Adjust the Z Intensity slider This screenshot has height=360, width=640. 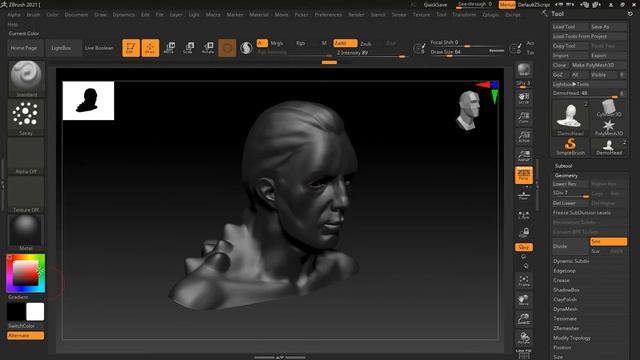tap(371, 53)
